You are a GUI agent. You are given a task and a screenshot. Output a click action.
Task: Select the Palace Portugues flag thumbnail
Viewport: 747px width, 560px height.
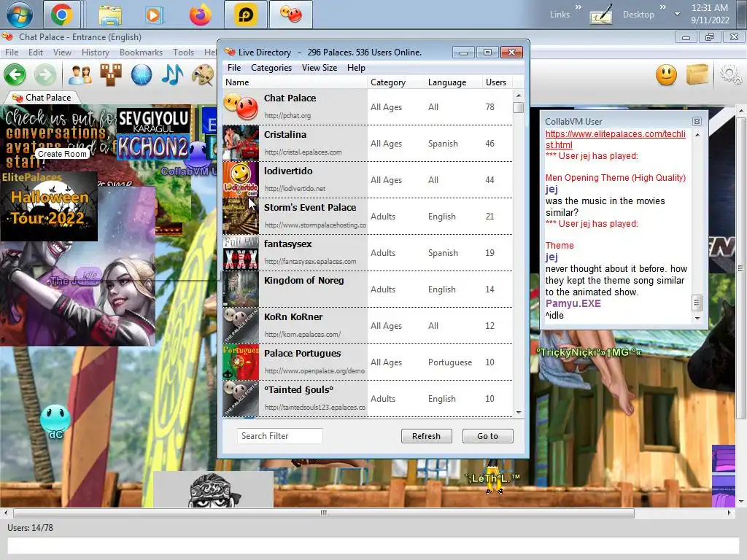coord(241,362)
